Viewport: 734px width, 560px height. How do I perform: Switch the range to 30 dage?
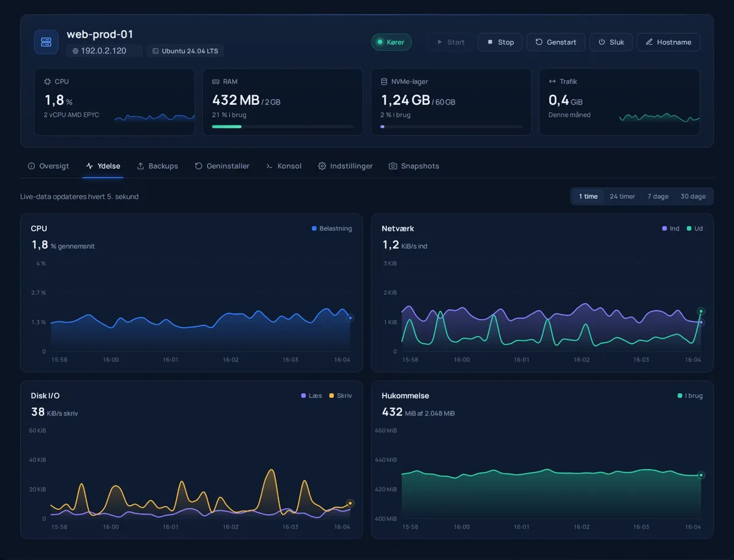tap(693, 196)
